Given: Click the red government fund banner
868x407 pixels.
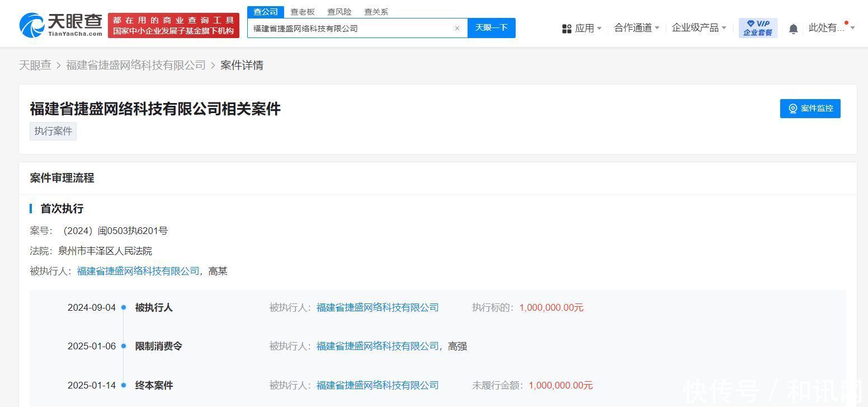Looking at the screenshot, I should click(173, 26).
